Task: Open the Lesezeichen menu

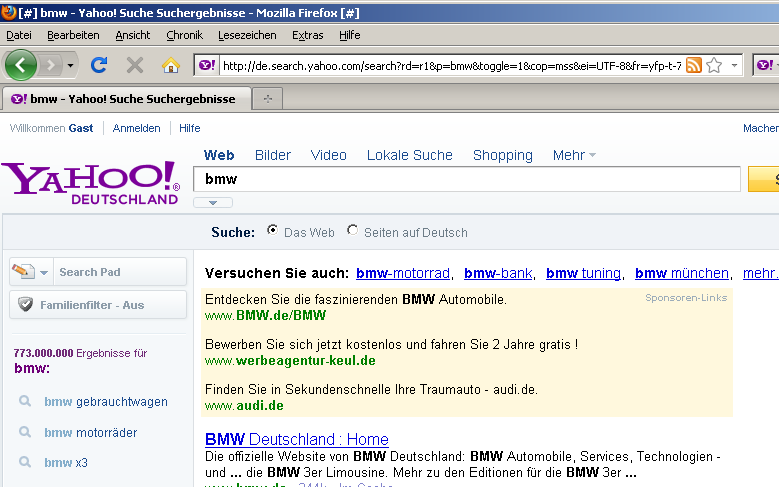Action: [247, 35]
